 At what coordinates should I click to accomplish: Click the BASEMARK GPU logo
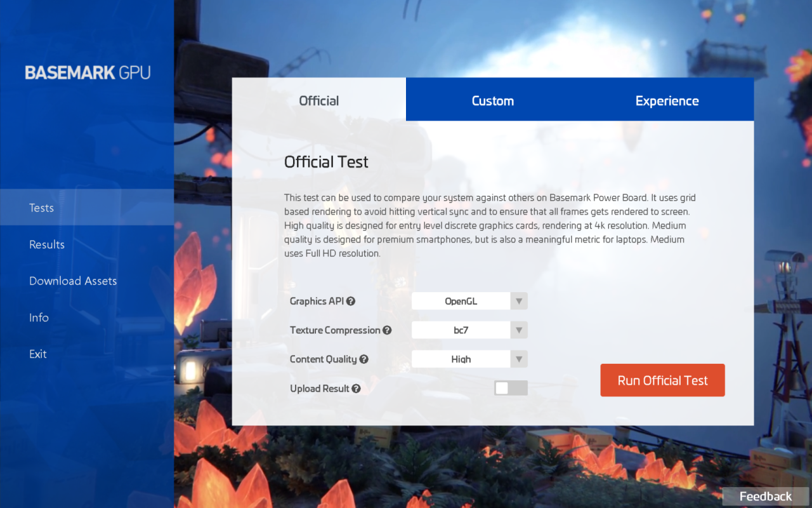coord(88,72)
